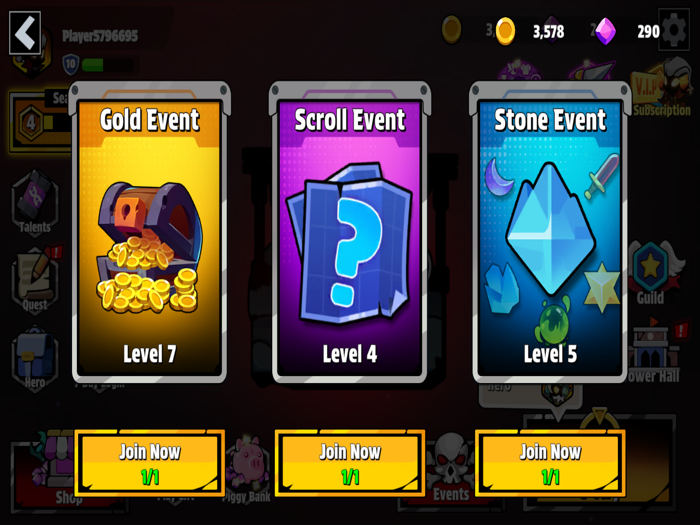
Task: Join Now under Stone Event
Action: (550, 463)
